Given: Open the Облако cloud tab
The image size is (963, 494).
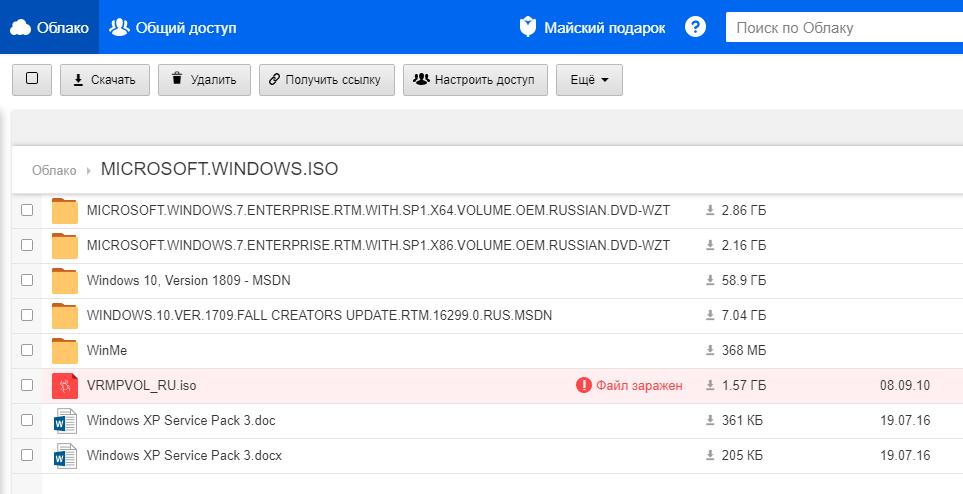Looking at the screenshot, I should (x=49, y=27).
